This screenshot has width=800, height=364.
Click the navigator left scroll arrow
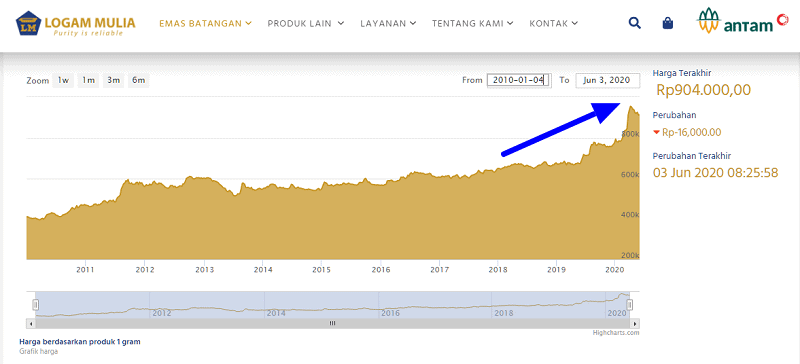31,324
